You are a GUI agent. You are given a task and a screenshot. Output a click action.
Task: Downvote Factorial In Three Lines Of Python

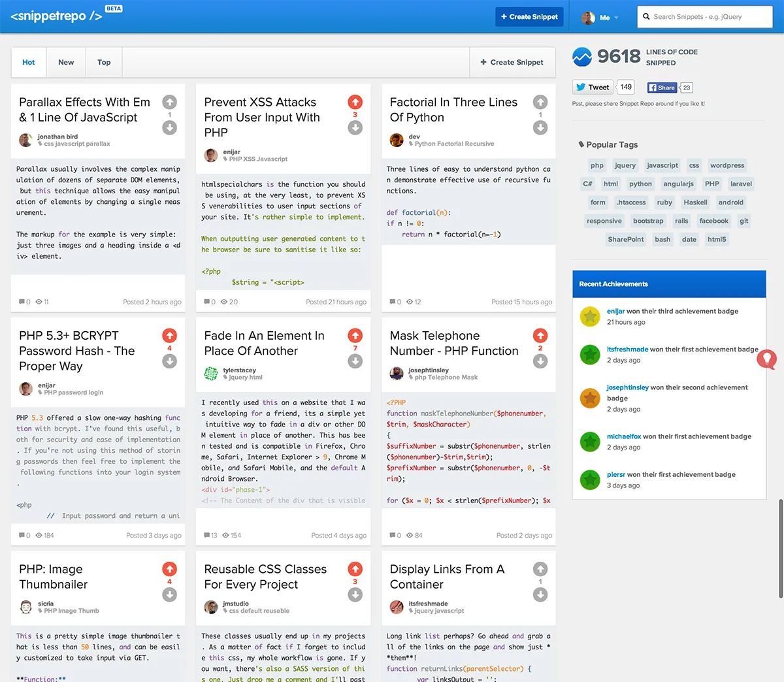click(x=540, y=127)
